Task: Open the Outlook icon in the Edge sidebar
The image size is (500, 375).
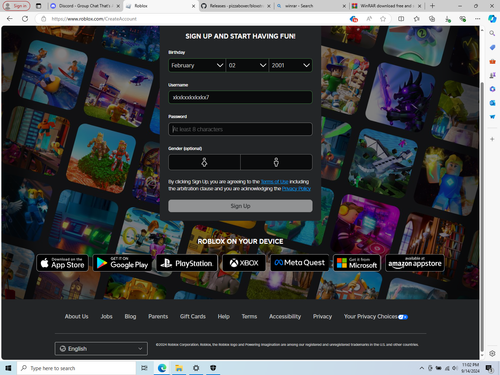Action: pyautogui.click(x=492, y=103)
